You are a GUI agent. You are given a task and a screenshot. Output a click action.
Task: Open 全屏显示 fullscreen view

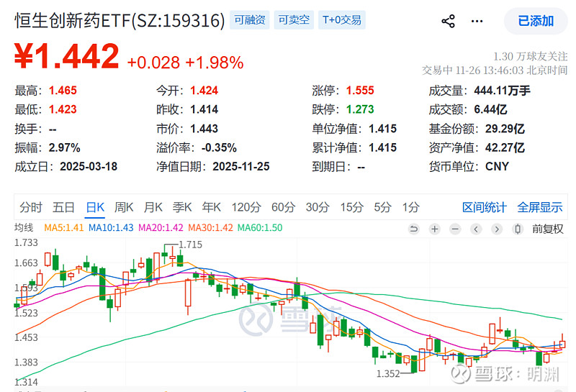coord(539,207)
